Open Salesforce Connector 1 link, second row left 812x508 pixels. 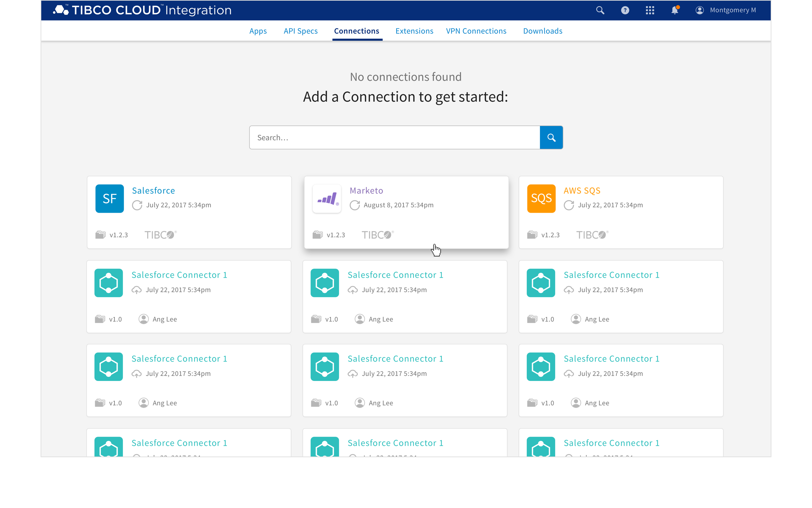click(179, 275)
